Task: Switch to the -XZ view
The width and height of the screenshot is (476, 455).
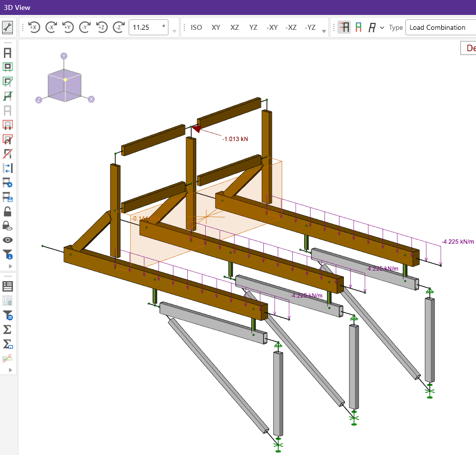Action: pos(291,27)
